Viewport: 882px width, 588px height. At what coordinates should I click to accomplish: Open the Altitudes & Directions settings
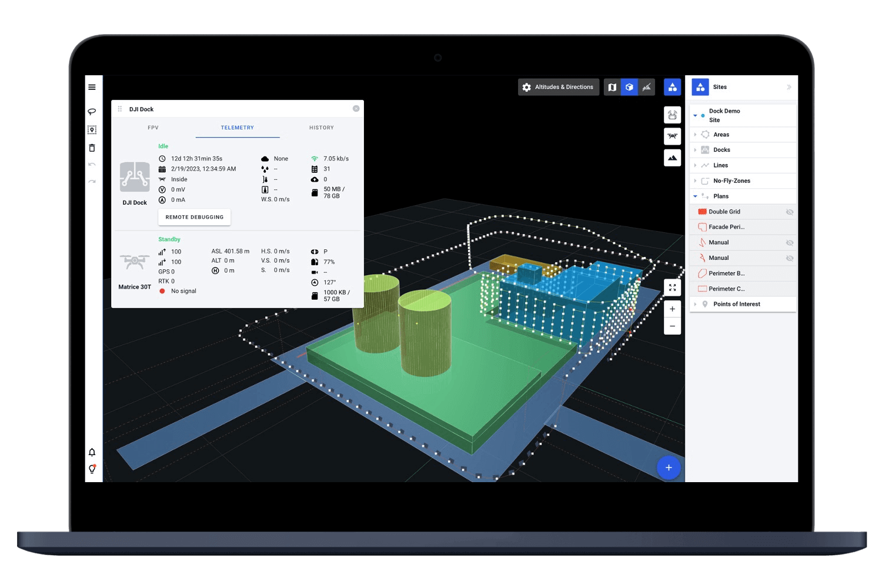(x=558, y=87)
